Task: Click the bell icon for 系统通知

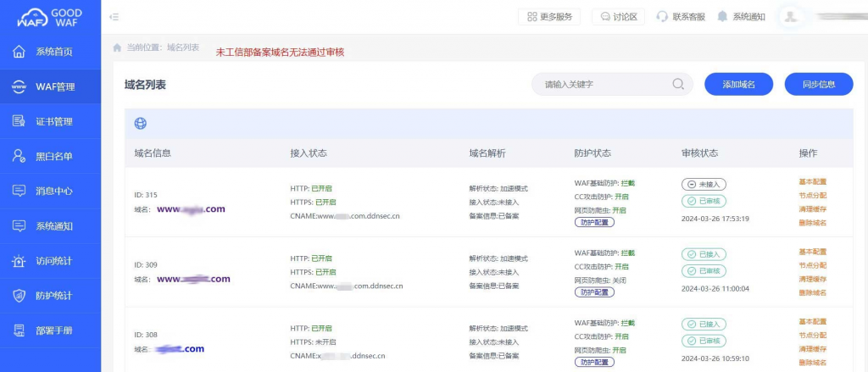Action: 722,17
